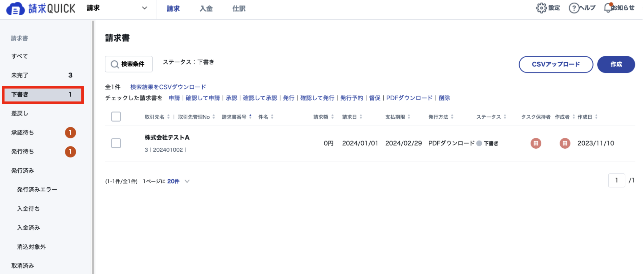Screen dimensions: 644x274
Task: Click the 確認して発行 bulk action link
Action: click(x=317, y=98)
